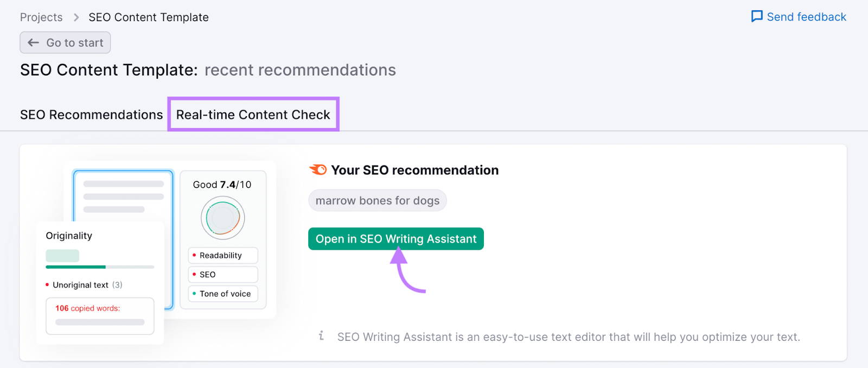Open the Projects breadcrumb
Screen dimensions: 868x368
coord(41,17)
